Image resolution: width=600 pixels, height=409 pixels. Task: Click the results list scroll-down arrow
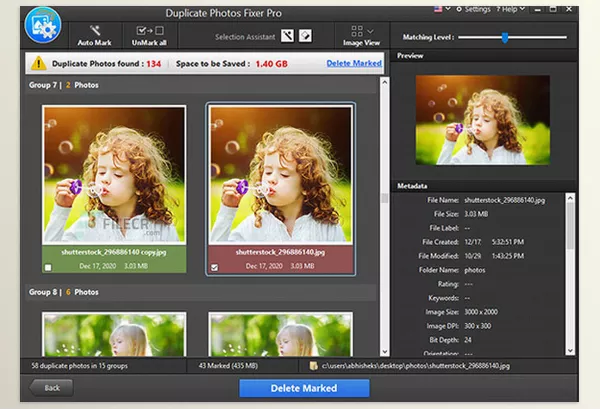385,352
